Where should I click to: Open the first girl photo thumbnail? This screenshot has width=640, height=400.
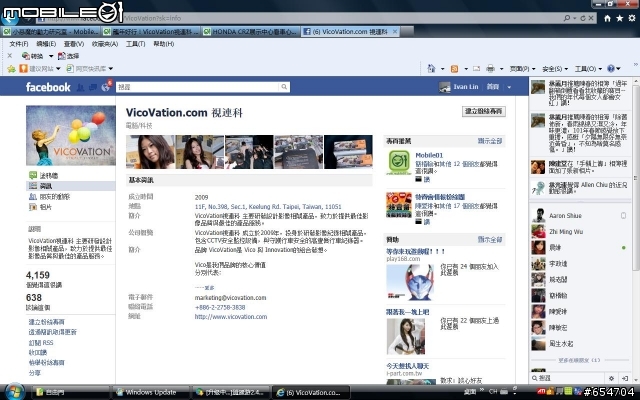click(150, 152)
